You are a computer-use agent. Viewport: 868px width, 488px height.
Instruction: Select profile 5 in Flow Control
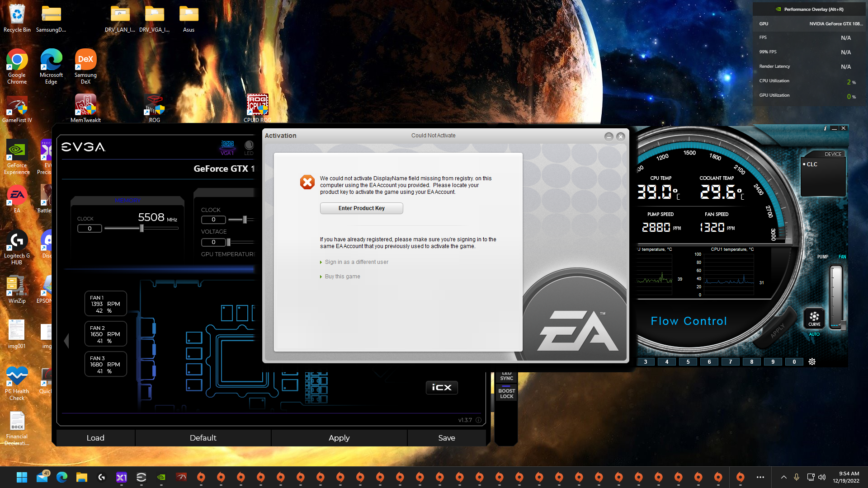688,361
